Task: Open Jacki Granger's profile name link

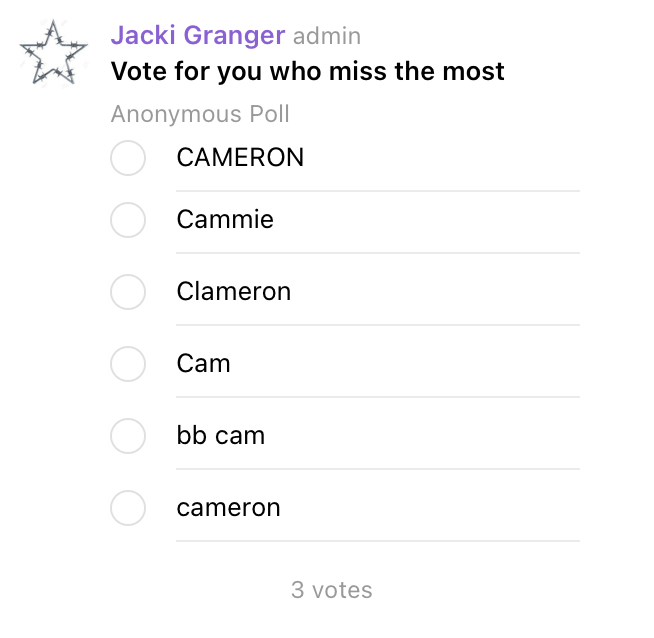Action: pos(198,35)
